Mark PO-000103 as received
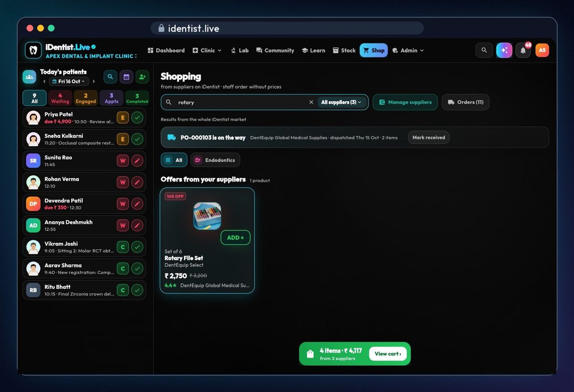 pos(429,138)
